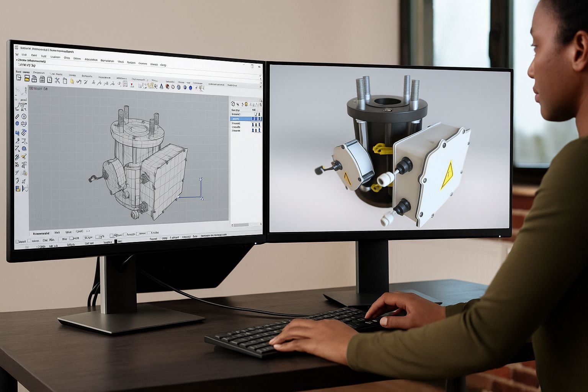The width and height of the screenshot is (588, 392).
Task: Click the Save disk toolbar icon
Action: pos(34,78)
